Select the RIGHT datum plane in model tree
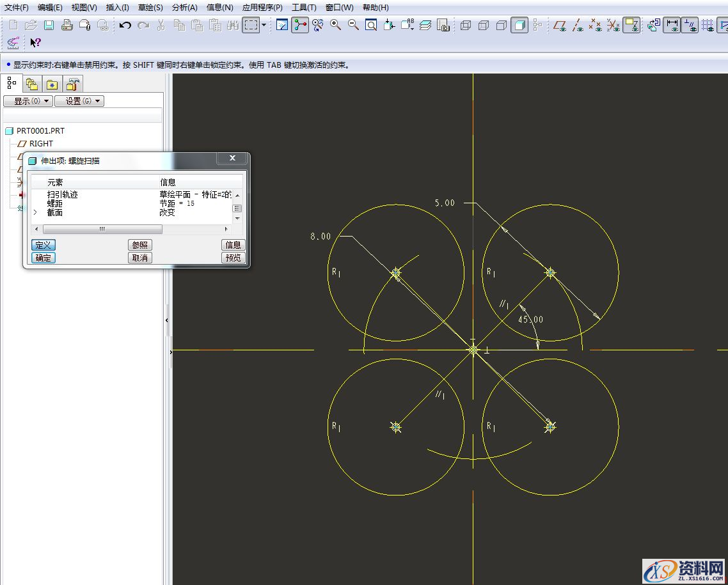The image size is (728, 585). point(41,144)
